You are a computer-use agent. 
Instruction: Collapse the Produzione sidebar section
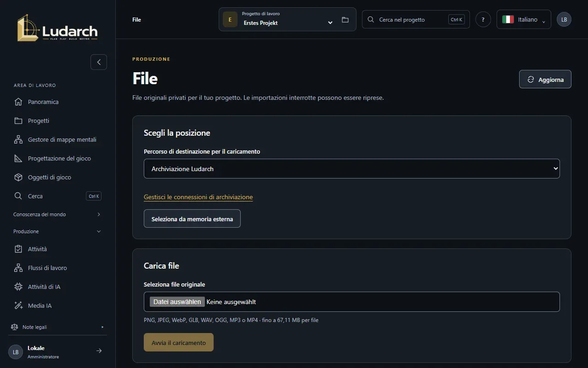click(x=57, y=231)
